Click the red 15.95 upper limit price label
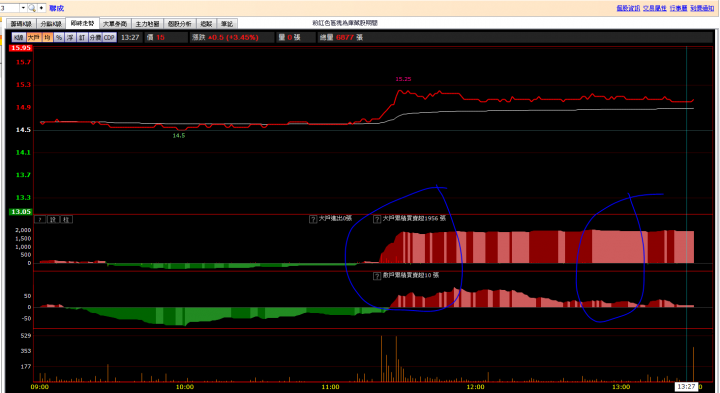This screenshot has height=393, width=720. coord(21,48)
